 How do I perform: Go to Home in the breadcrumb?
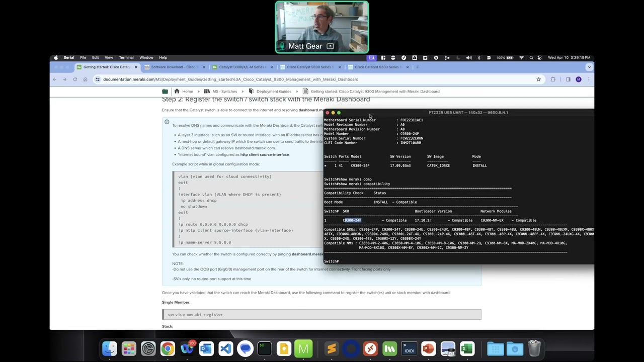coord(187,92)
